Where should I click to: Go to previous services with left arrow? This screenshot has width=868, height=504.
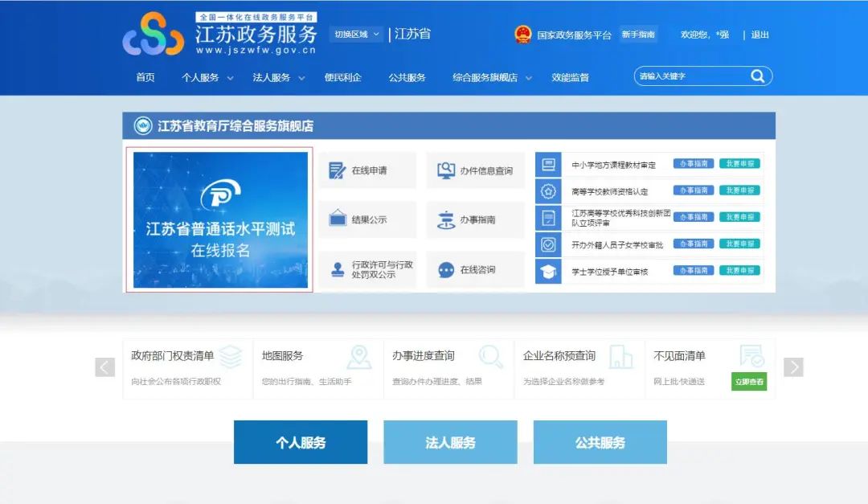pos(104,367)
